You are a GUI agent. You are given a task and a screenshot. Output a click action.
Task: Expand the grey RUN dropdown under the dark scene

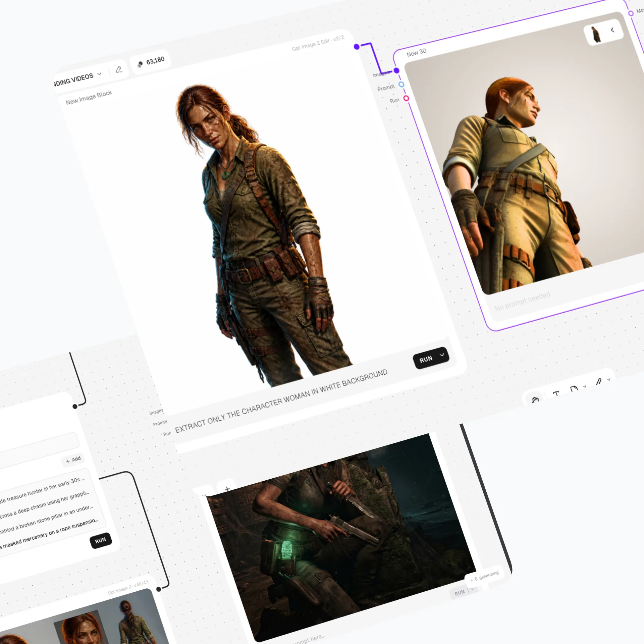point(472,589)
